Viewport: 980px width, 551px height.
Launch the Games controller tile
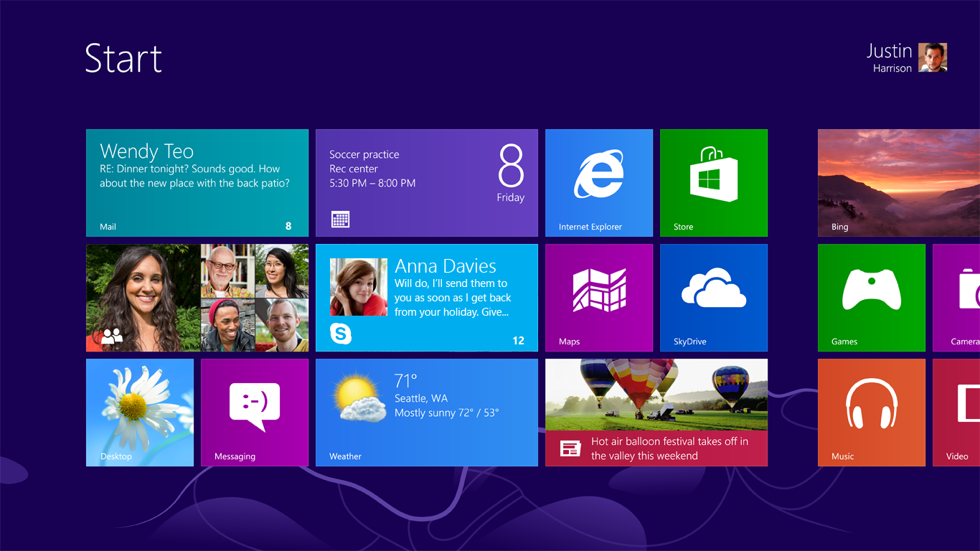coord(872,298)
